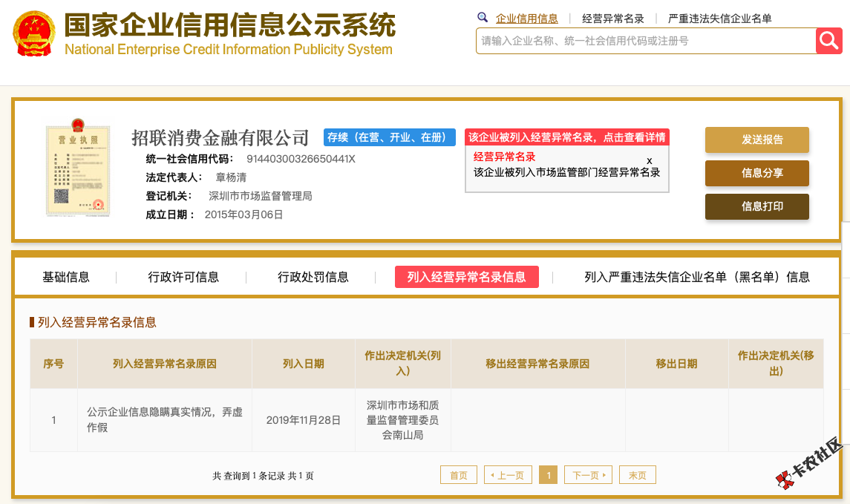Screen dimensions: 850x504
Task: Click the site title 国家企业信用信息公示系统
Action: point(230,24)
